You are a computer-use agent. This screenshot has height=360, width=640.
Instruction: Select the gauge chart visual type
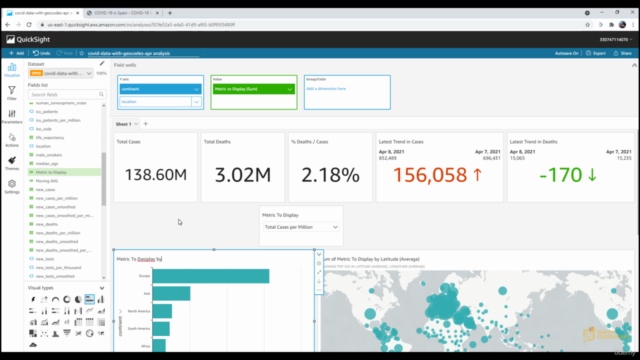click(x=56, y=299)
